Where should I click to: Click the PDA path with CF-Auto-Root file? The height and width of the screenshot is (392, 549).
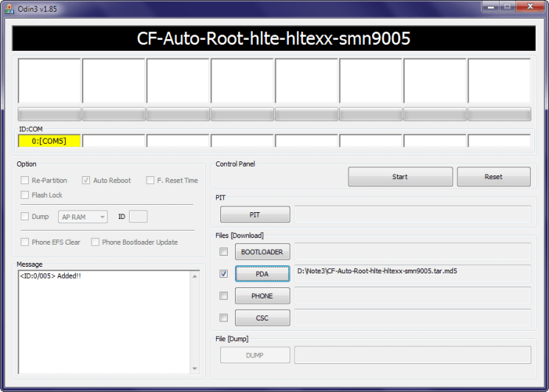413,273
